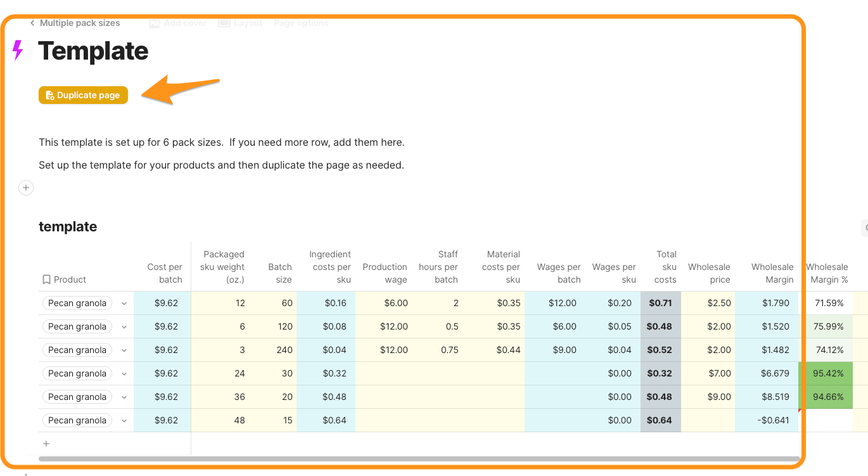
Task: Go back to Multiple pack sizes
Action: 75,23
